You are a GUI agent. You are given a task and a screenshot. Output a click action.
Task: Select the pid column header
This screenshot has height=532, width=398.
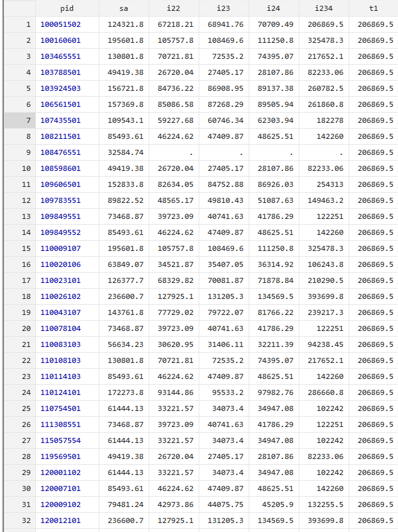(67, 8)
